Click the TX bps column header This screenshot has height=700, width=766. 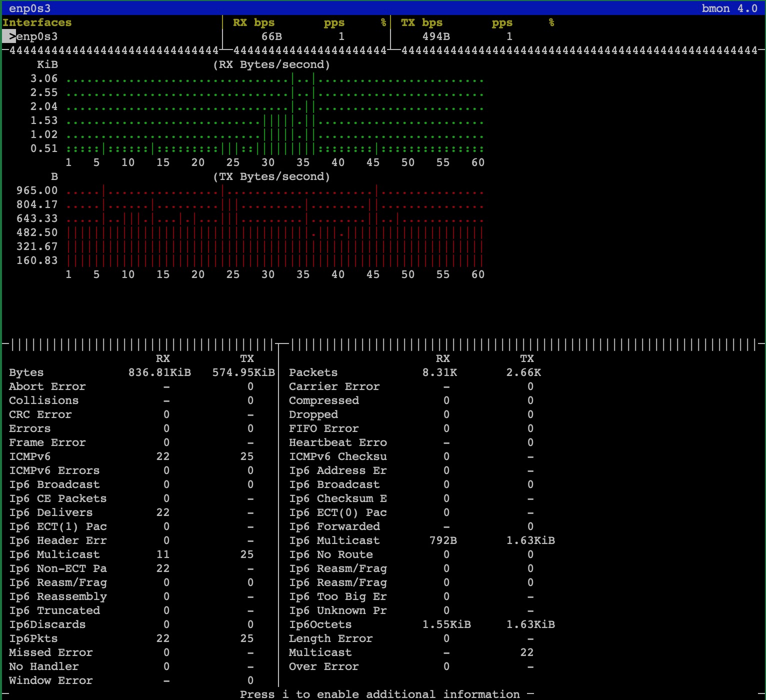pyautogui.click(x=422, y=22)
